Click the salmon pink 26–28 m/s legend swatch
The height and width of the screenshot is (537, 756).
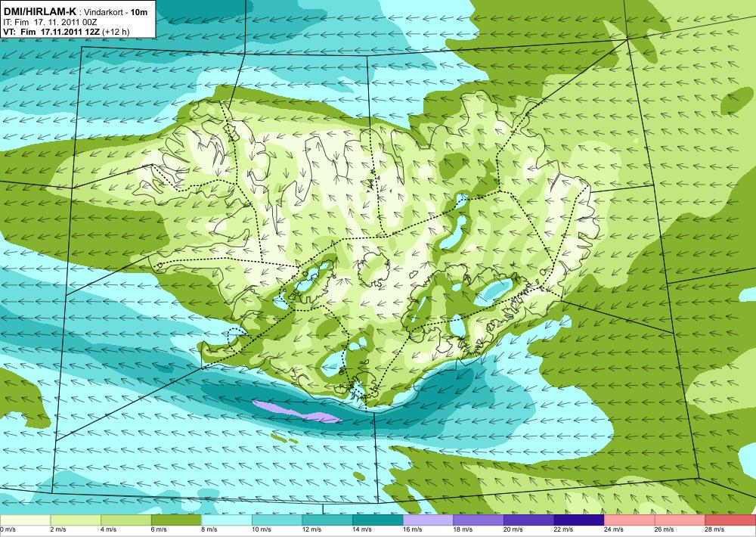pos(680,520)
